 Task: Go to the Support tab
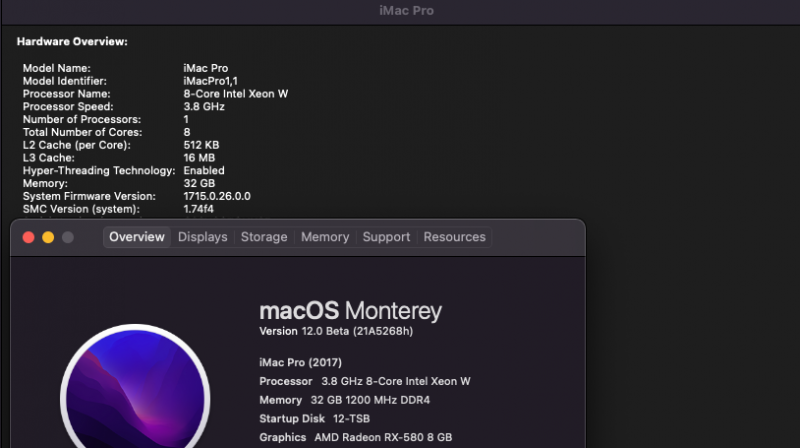[386, 237]
